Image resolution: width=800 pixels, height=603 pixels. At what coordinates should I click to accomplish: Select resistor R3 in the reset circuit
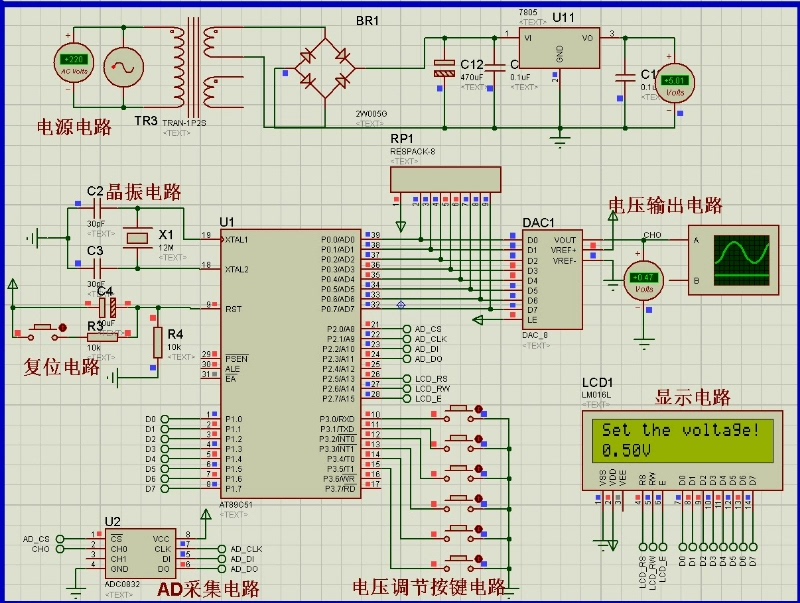tap(103, 337)
